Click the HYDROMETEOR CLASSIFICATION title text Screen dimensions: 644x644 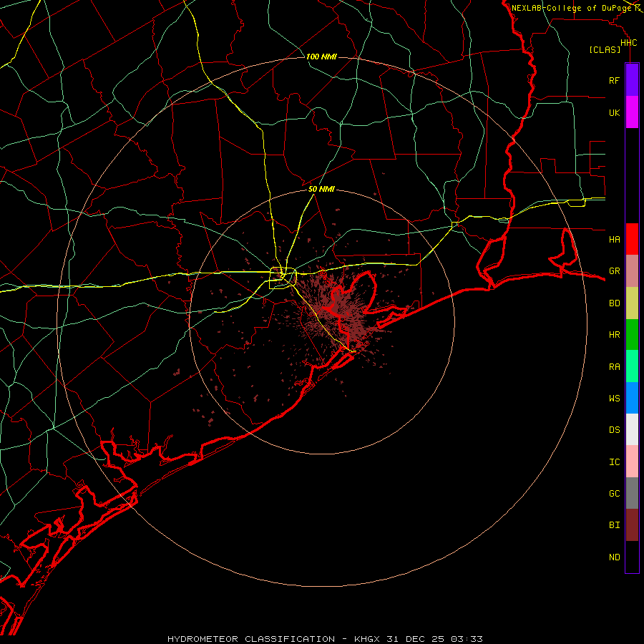(251, 639)
